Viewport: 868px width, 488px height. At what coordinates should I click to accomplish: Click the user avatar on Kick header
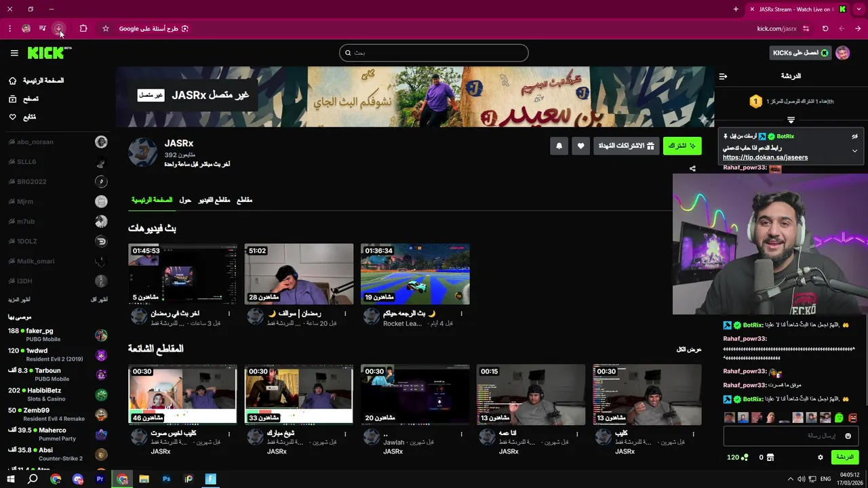[842, 53]
